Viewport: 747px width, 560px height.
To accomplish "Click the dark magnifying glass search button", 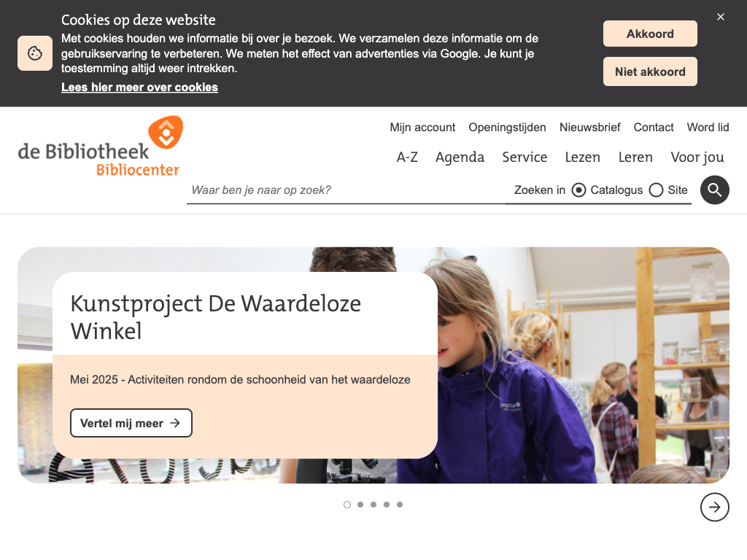I will click(x=714, y=190).
